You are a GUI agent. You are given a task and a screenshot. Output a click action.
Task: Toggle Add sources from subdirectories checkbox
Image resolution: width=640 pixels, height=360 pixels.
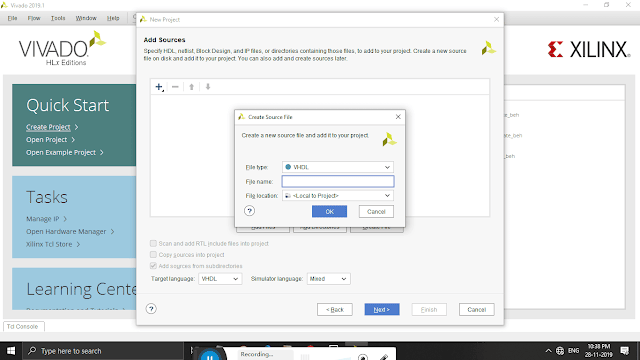point(153,266)
